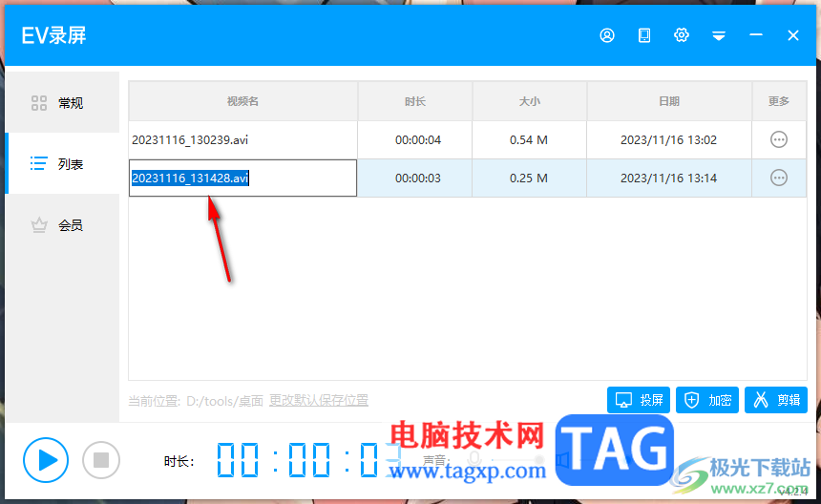
Task: Stop recording with the stop button
Action: tap(101, 460)
